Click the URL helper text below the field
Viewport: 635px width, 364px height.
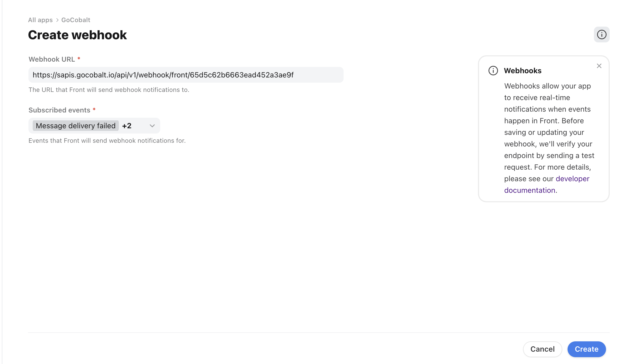tap(109, 90)
